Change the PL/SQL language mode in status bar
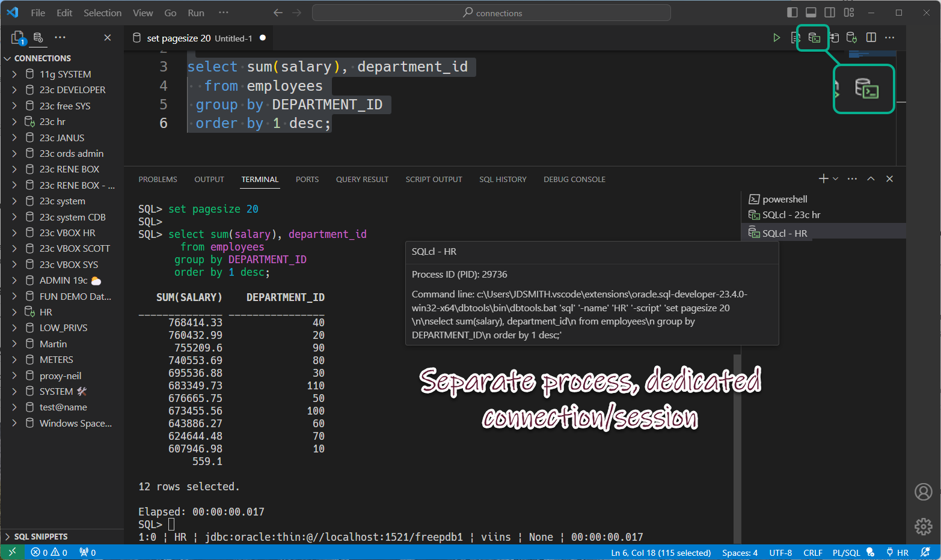941x560 pixels. point(846,552)
